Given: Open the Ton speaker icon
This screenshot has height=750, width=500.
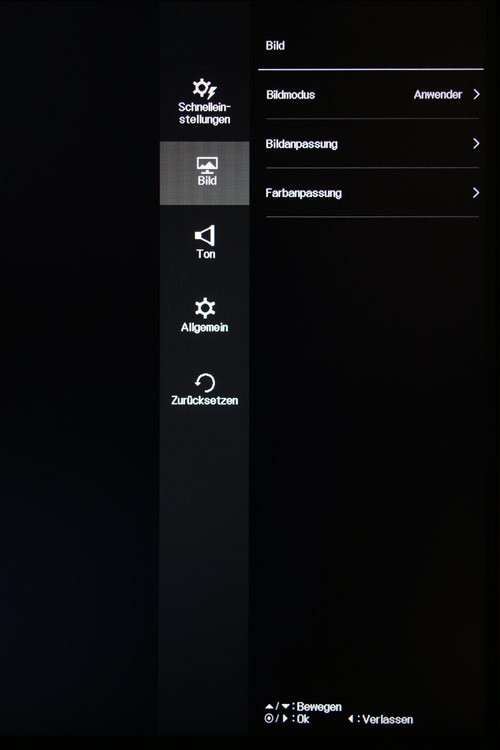Looking at the screenshot, I should pos(205,235).
